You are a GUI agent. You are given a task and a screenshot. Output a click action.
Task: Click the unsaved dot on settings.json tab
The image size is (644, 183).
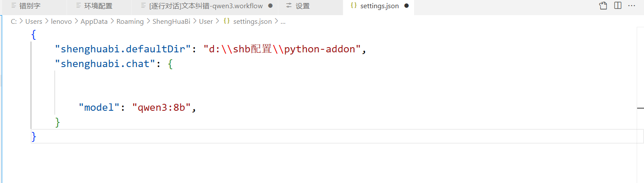coord(406,6)
